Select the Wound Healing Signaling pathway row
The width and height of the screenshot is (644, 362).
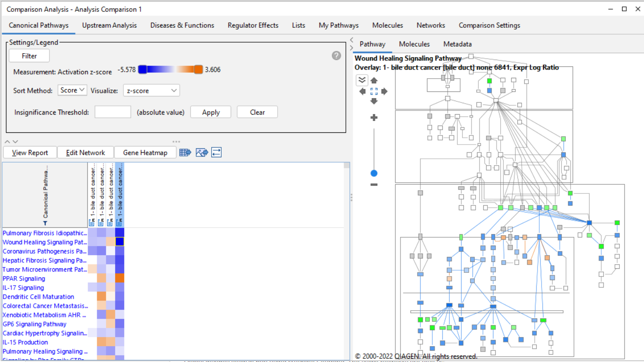click(x=45, y=242)
